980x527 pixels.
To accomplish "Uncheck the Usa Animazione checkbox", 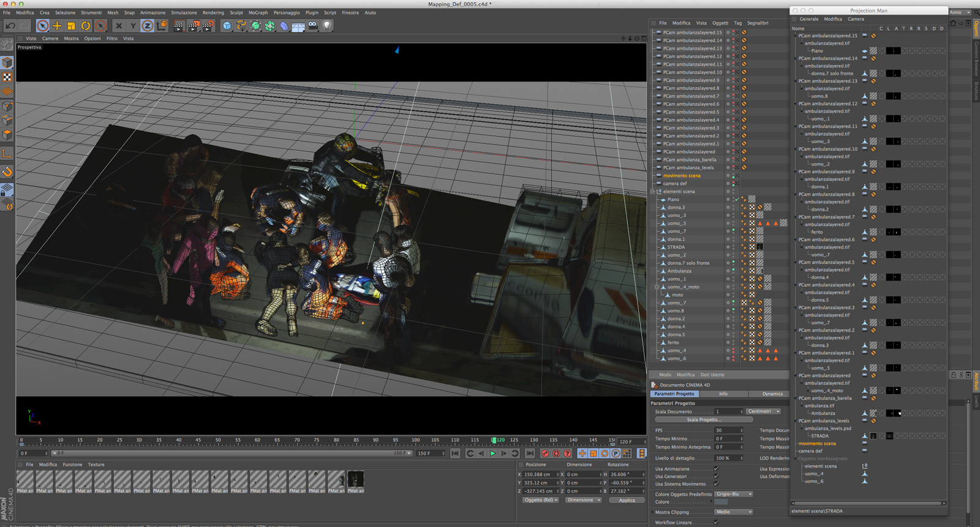I will click(x=716, y=469).
